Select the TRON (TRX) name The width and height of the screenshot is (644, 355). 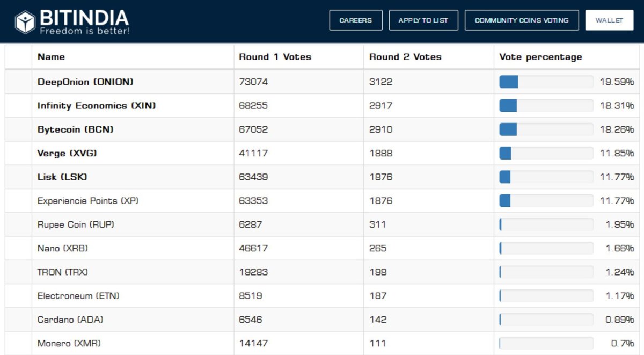pos(63,272)
